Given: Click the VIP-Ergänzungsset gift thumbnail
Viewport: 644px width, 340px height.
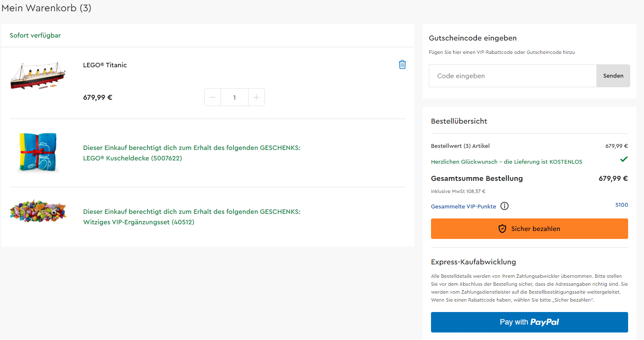Looking at the screenshot, I should [38, 211].
